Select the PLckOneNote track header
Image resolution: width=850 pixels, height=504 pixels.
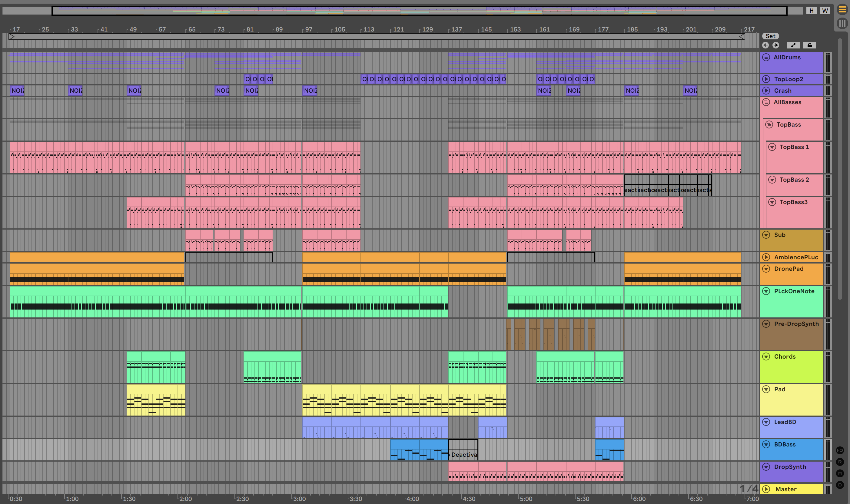click(x=794, y=291)
